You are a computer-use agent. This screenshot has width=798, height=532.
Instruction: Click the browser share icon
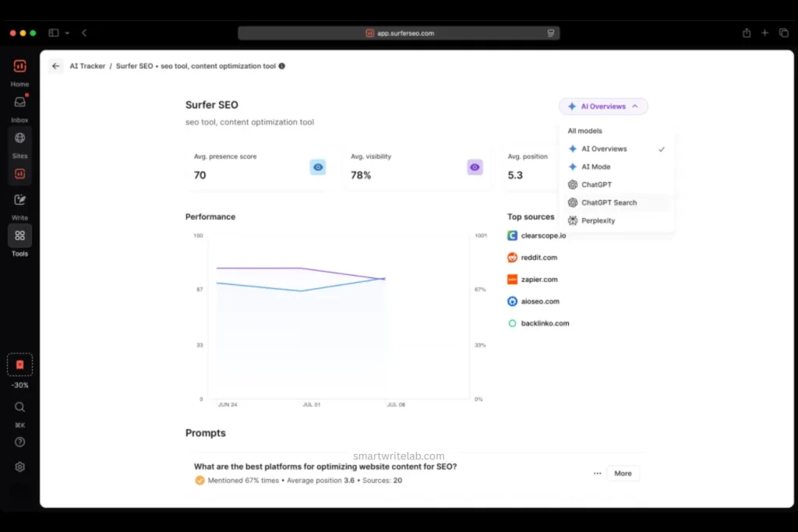tap(747, 33)
